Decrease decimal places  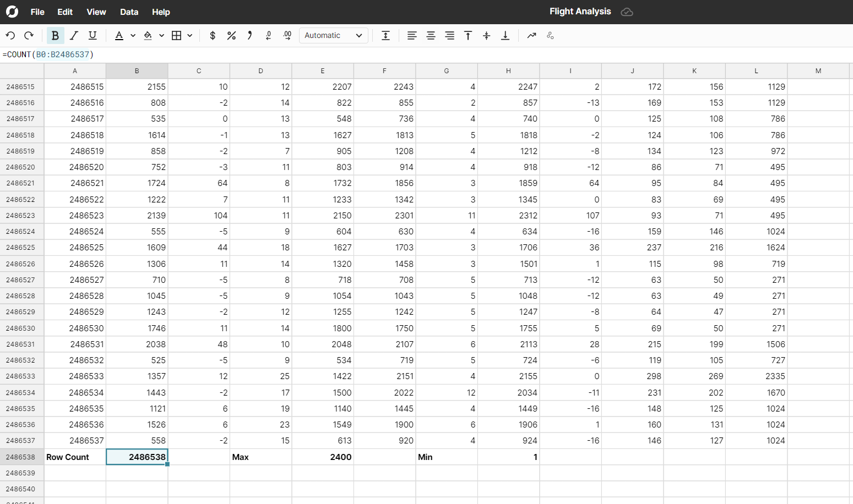[x=268, y=36]
